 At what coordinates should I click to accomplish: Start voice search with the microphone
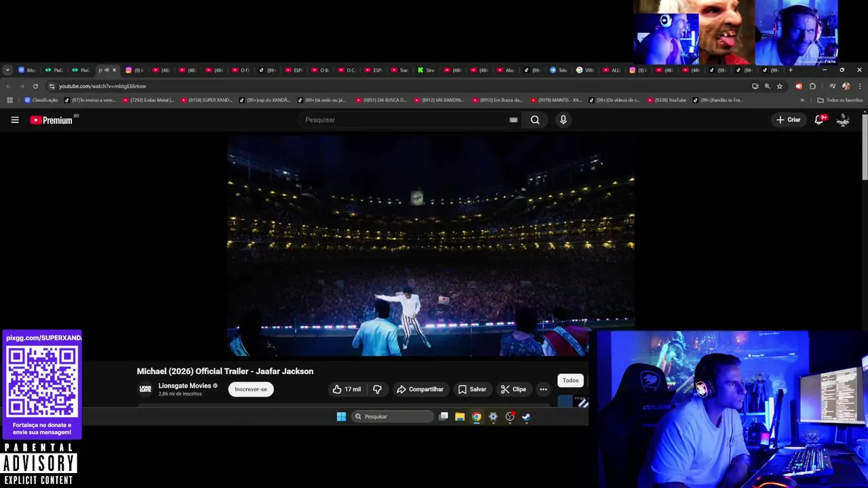pyautogui.click(x=563, y=120)
